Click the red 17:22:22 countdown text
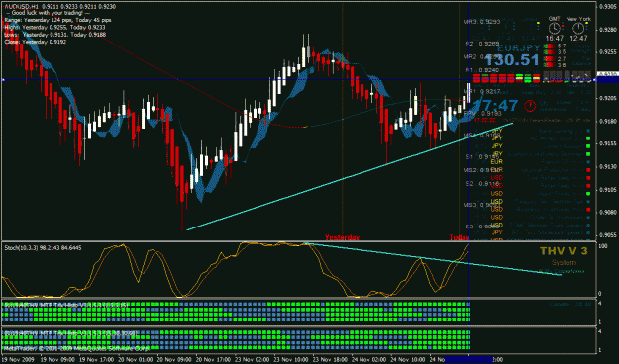Viewport: 619px width, 364px height. tap(484, 120)
